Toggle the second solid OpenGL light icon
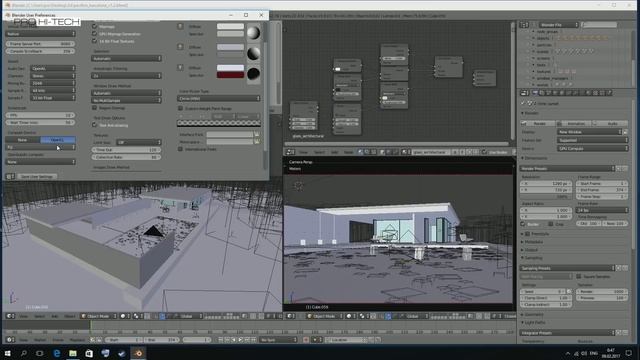Image resolution: width=640 pixels, height=360 pixels. [x=180, y=47]
